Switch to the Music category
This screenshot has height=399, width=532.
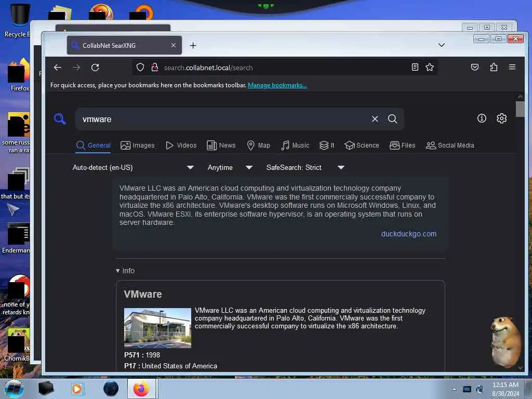click(x=295, y=145)
